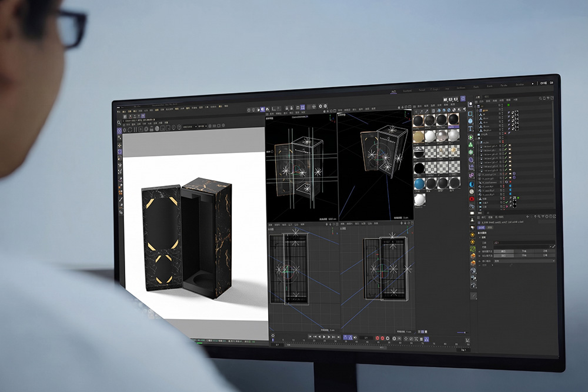
Task: Click the two vertical bars pause icon in Picture Viewer
Action: [135, 129]
